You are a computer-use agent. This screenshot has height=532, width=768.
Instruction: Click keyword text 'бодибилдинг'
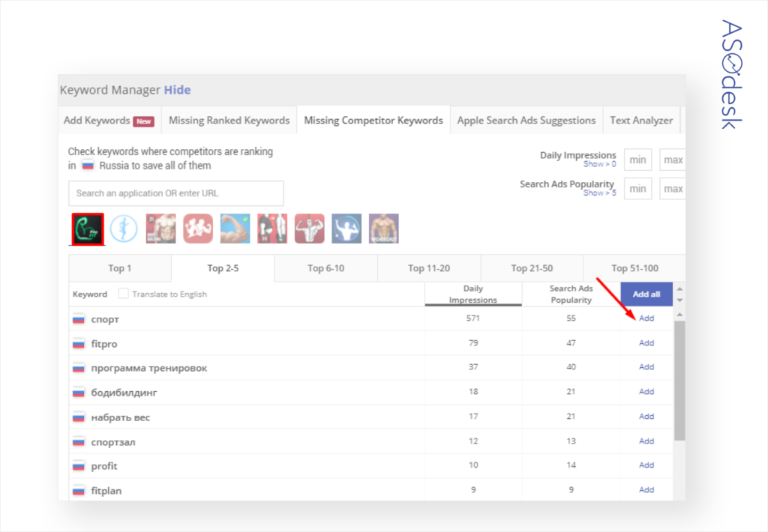(x=124, y=393)
